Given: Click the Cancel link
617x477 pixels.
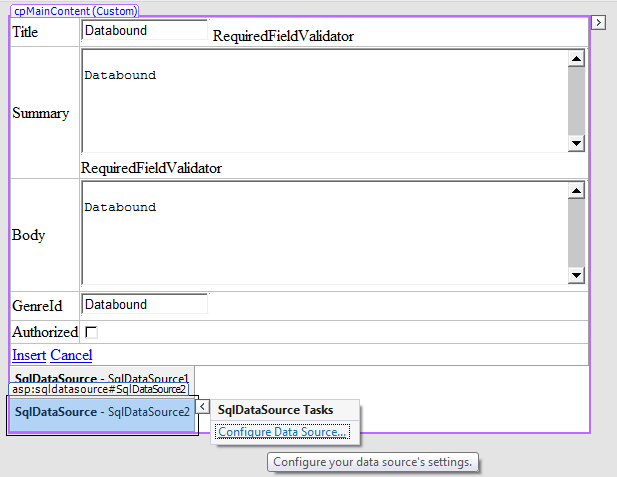Looking at the screenshot, I should point(71,355).
